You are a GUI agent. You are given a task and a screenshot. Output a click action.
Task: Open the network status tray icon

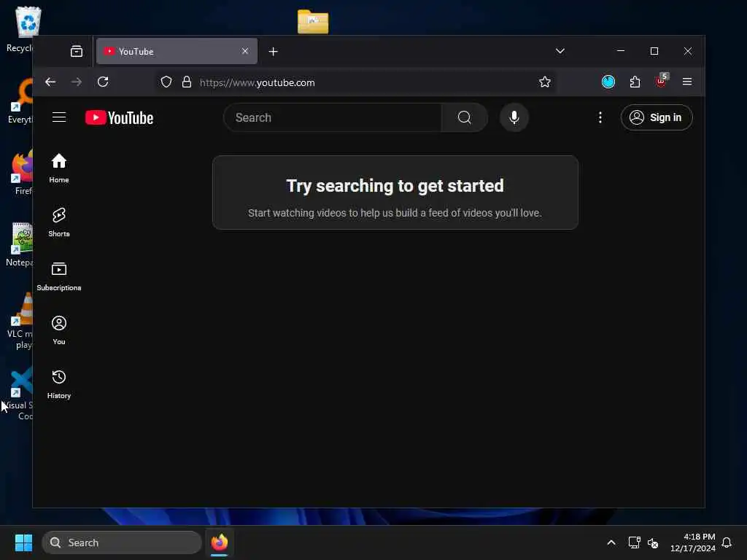click(634, 542)
